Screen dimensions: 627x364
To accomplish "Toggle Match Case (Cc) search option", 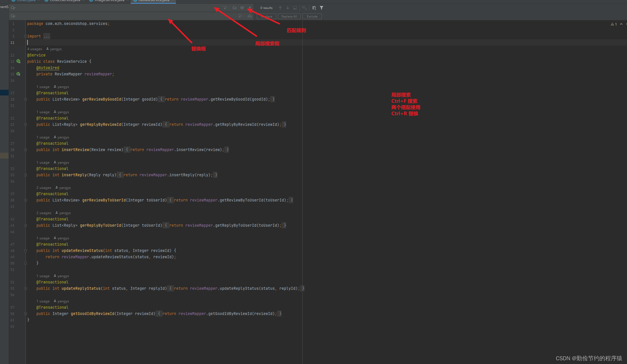I will (235, 8).
